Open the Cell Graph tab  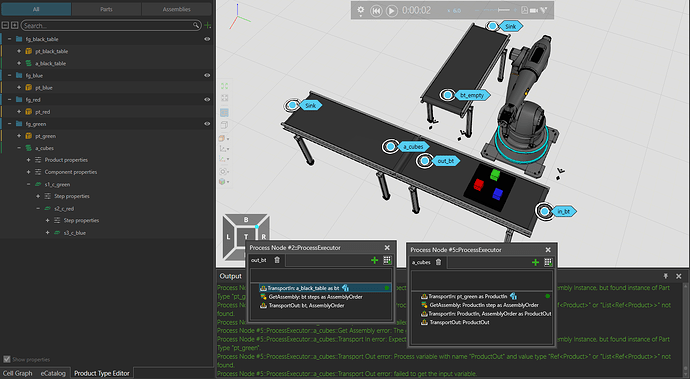[18, 373]
